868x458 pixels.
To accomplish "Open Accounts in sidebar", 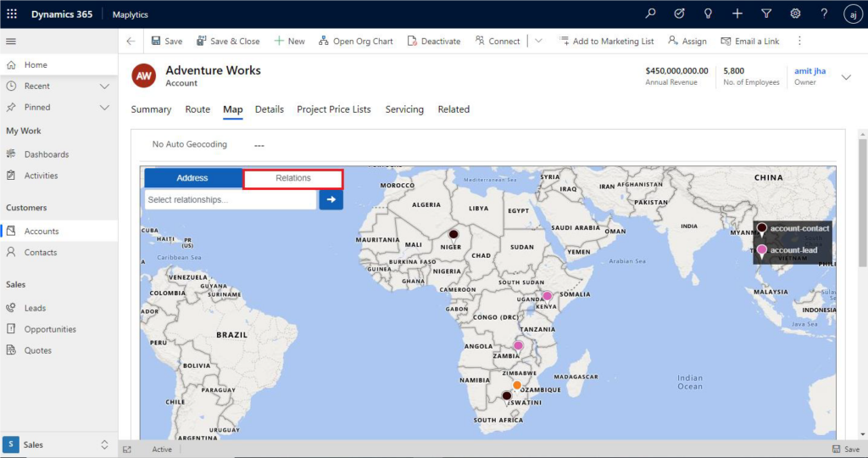I will (58, 231).
